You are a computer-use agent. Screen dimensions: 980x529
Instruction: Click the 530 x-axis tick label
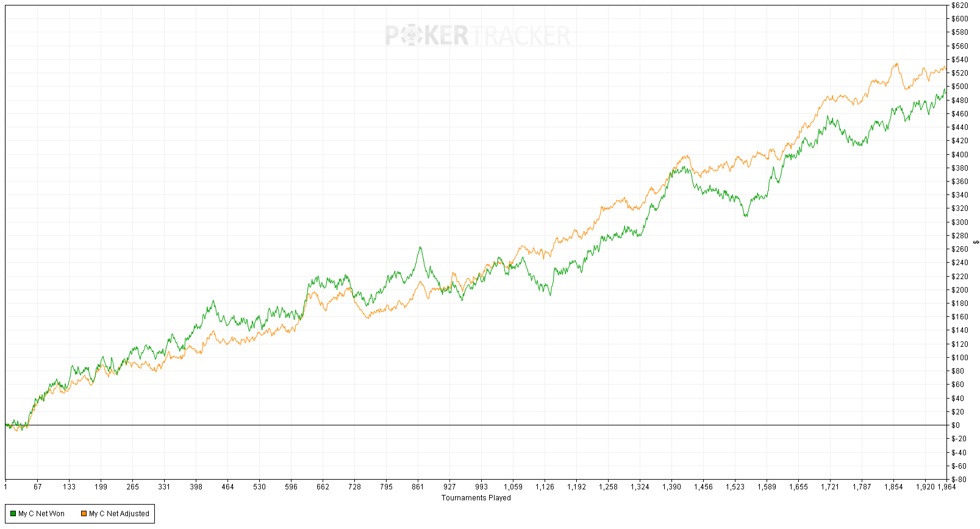point(260,487)
